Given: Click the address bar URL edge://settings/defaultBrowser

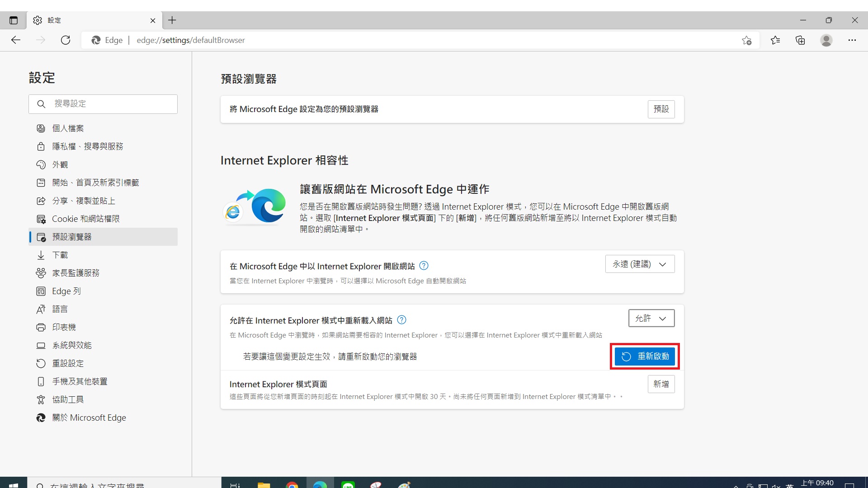Looking at the screenshot, I should click(191, 40).
